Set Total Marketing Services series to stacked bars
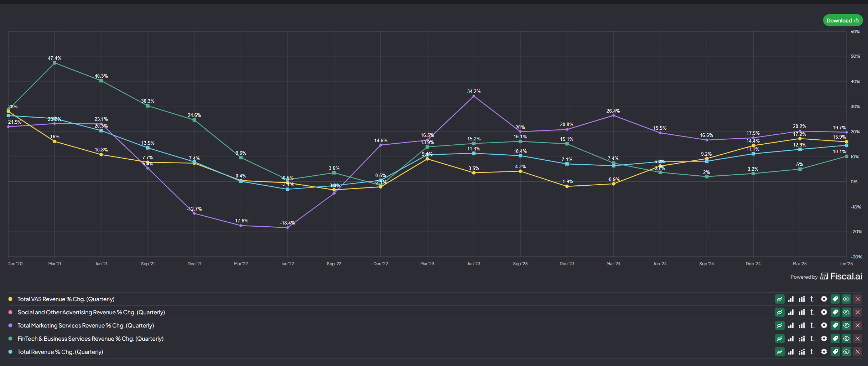This screenshot has width=868, height=366. click(802, 325)
